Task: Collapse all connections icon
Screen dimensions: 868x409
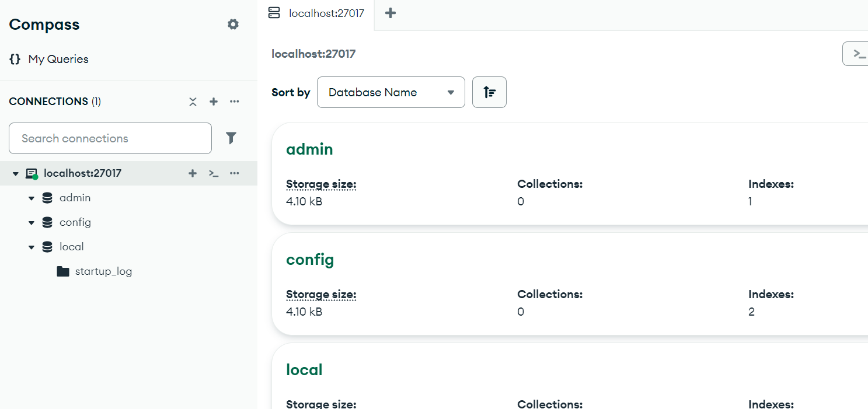Action: [x=193, y=102]
